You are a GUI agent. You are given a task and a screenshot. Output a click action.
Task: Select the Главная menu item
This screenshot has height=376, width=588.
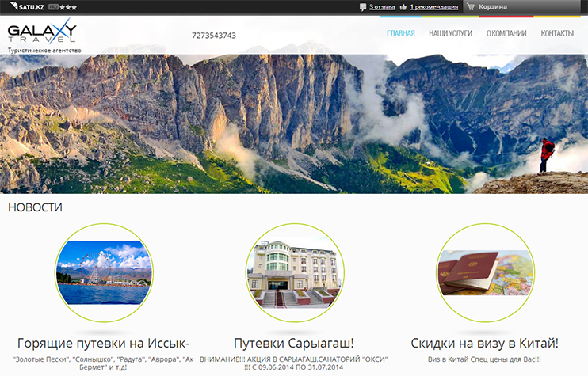[400, 34]
